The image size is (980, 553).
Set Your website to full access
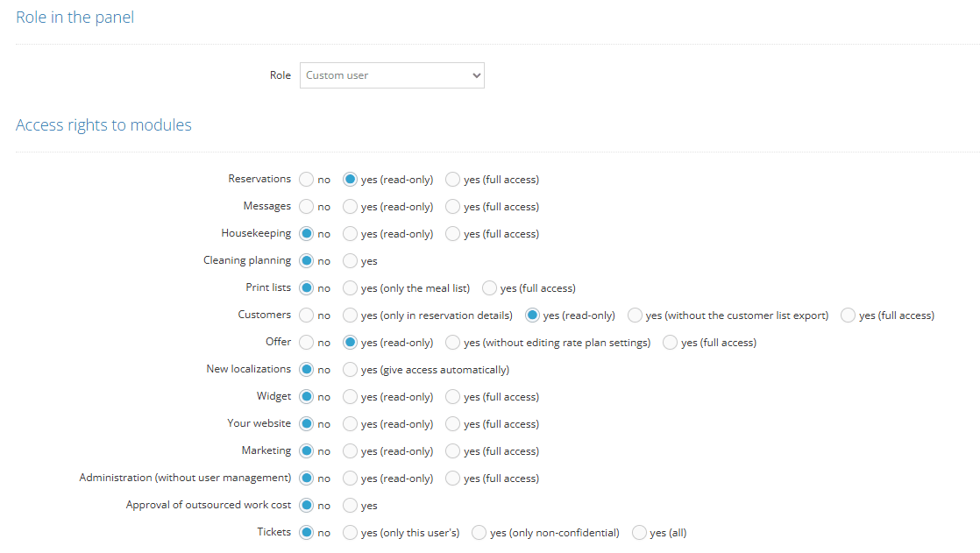pyautogui.click(x=453, y=424)
